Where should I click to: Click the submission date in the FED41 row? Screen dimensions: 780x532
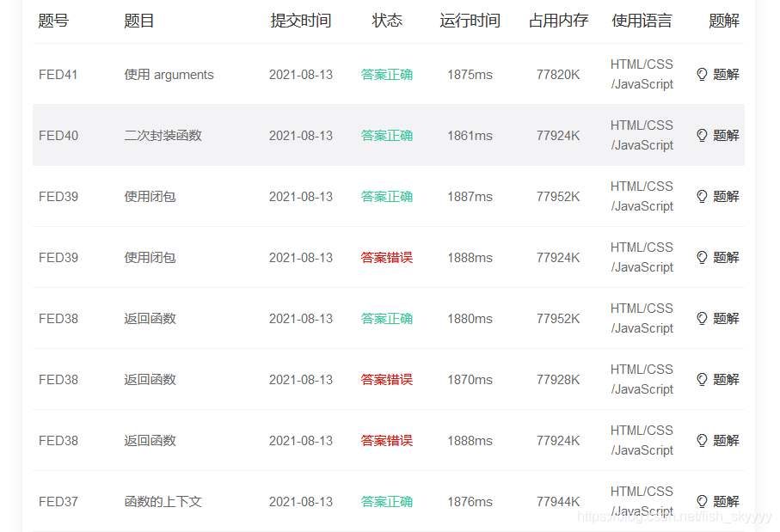coord(300,75)
